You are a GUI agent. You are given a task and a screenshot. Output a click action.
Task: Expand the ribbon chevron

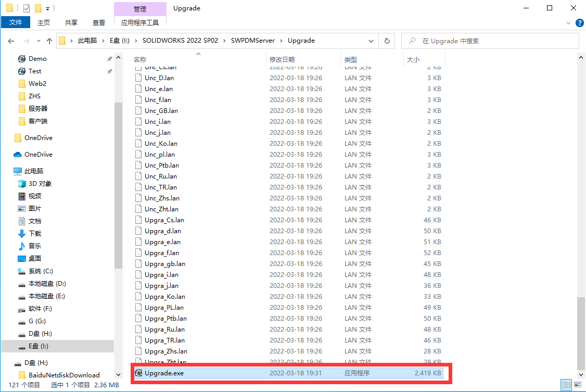pyautogui.click(x=568, y=23)
